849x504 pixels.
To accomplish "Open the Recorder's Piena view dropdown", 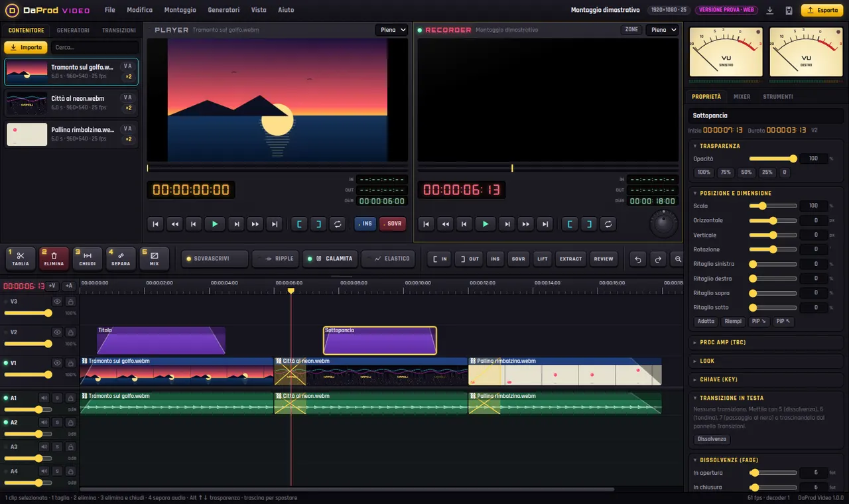I will click(662, 30).
